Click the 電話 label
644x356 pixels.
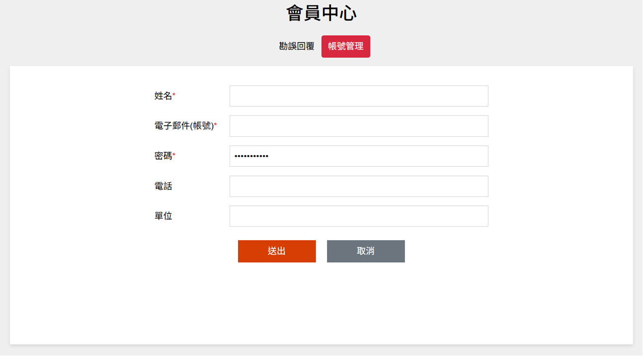(163, 186)
